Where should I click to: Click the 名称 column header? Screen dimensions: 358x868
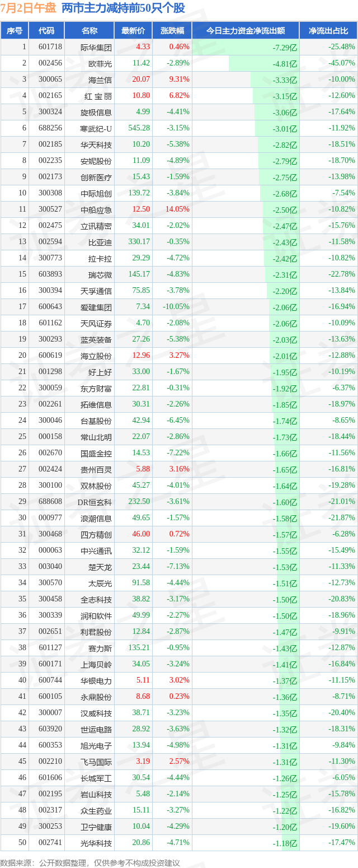(x=89, y=31)
